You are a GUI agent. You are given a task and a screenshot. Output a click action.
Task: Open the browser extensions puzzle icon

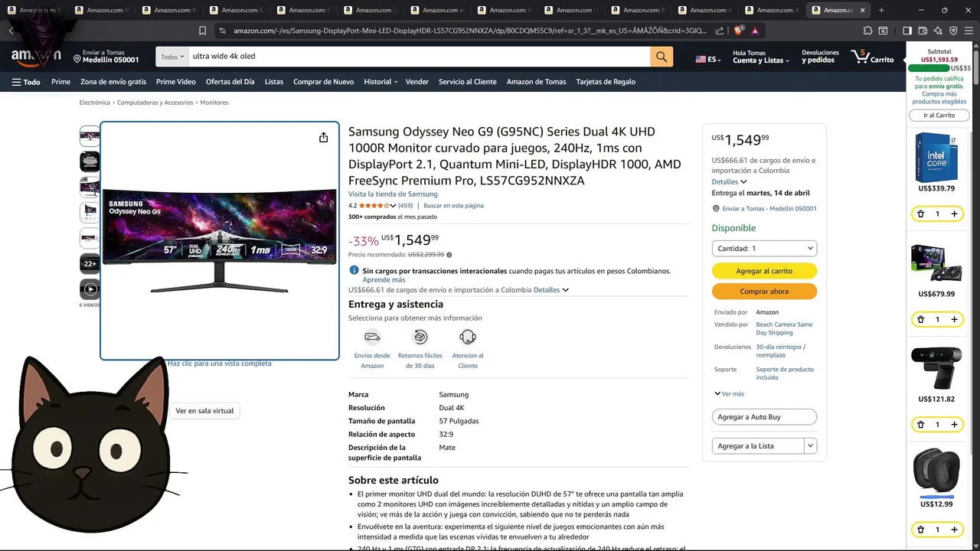tap(867, 31)
